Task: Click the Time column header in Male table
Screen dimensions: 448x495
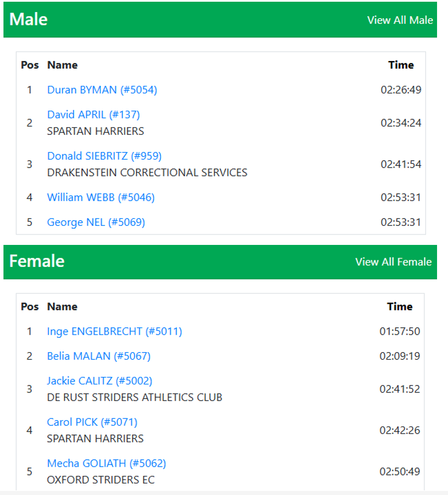Action: [x=401, y=65]
